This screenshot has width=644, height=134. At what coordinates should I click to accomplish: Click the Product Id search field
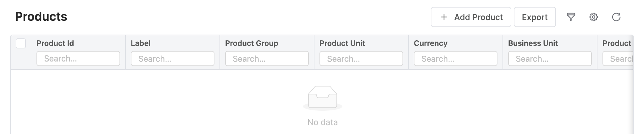[78, 59]
